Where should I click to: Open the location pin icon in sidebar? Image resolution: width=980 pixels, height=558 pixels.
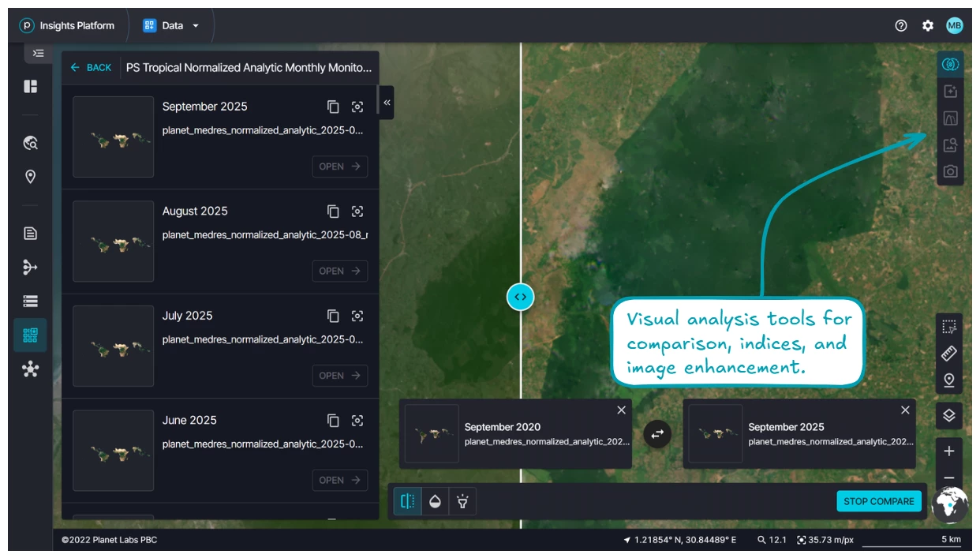click(x=30, y=177)
